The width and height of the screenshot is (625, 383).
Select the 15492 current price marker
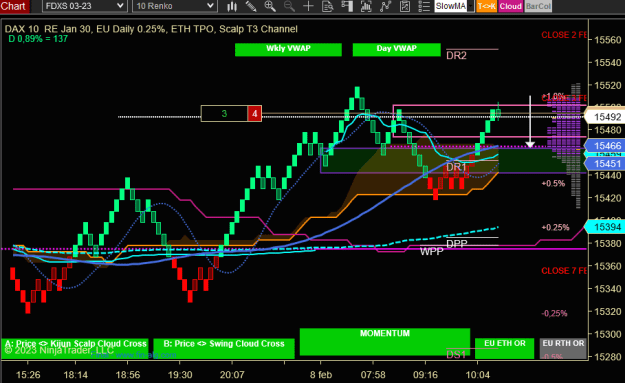(605, 117)
